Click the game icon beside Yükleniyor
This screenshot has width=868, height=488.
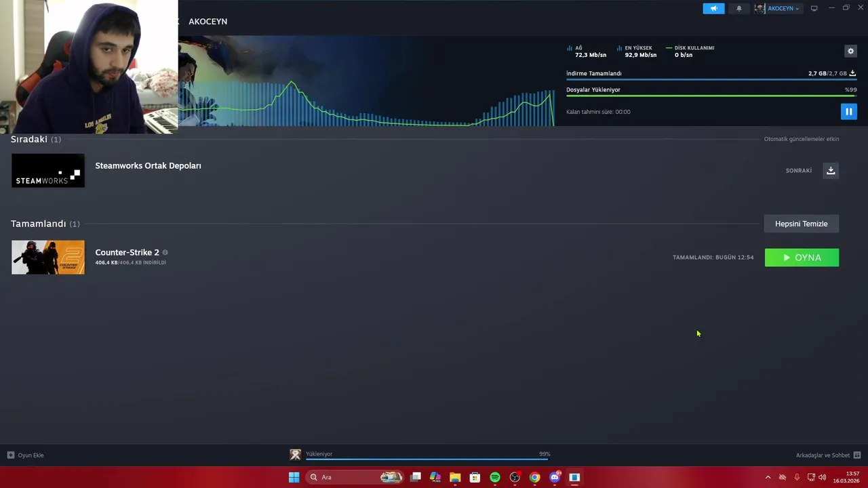tap(295, 455)
